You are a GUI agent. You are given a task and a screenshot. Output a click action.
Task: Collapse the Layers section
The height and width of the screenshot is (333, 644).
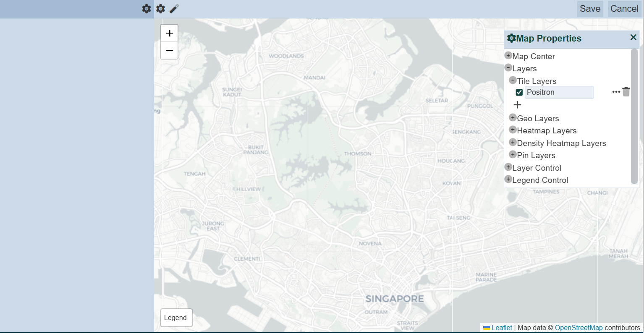click(x=508, y=68)
